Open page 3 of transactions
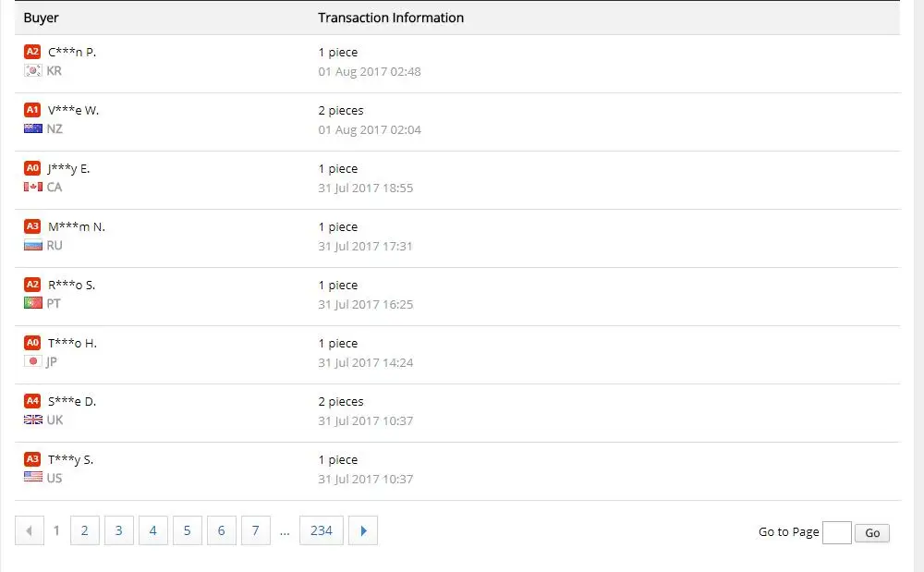 (119, 530)
